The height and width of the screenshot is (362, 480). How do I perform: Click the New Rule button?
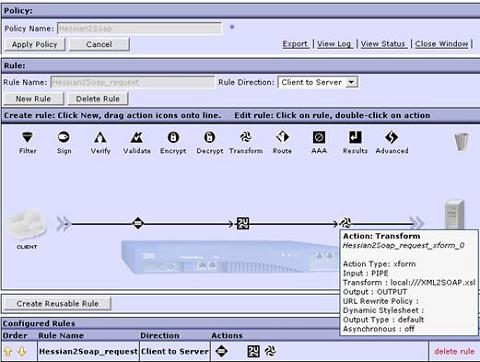(33, 99)
